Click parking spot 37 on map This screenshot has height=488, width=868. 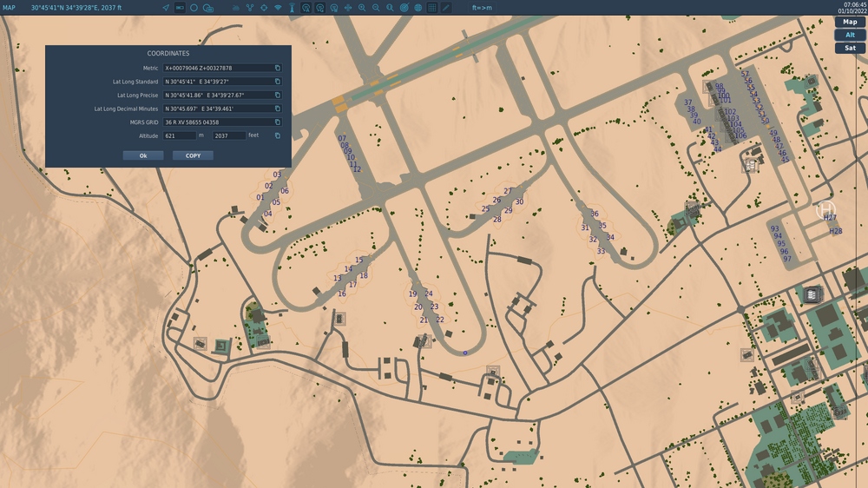tap(687, 102)
